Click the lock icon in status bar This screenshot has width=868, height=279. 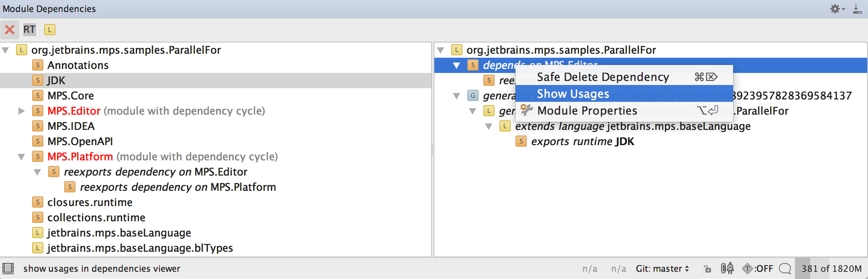tap(707, 269)
